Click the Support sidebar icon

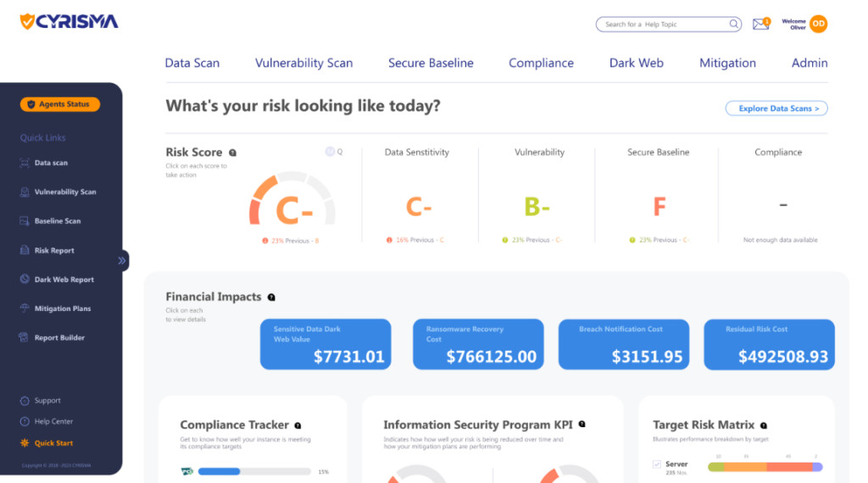click(25, 401)
